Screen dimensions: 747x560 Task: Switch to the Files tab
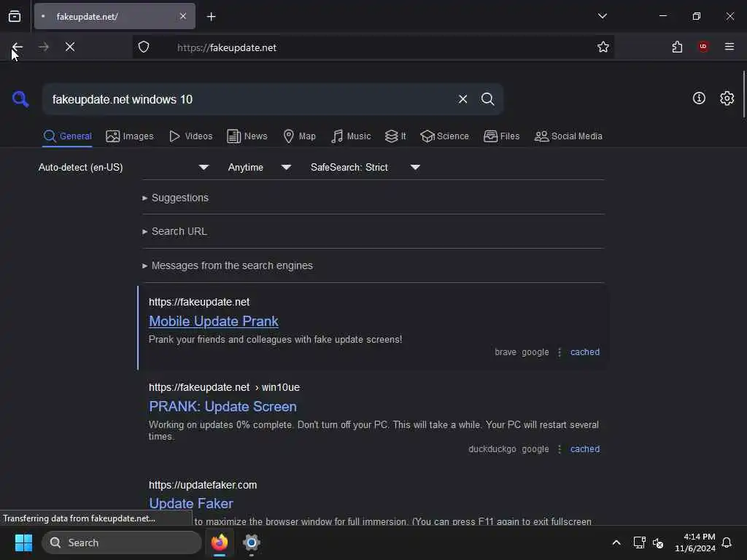502,136
